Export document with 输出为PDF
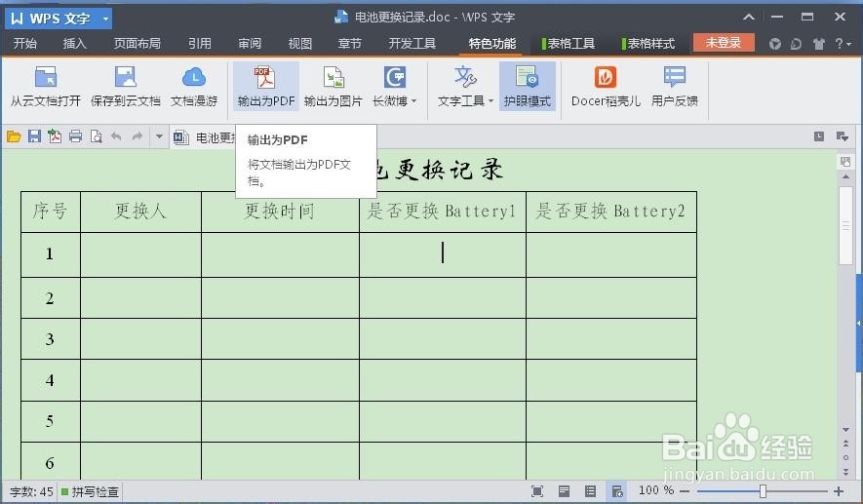The image size is (863, 504). point(266,87)
